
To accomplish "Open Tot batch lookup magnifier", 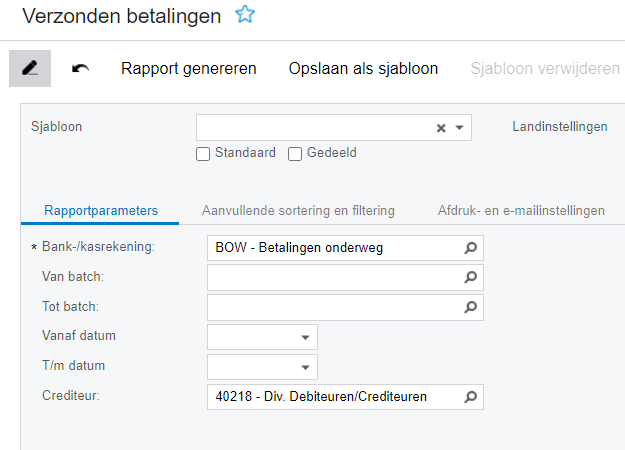I will (x=470, y=307).
